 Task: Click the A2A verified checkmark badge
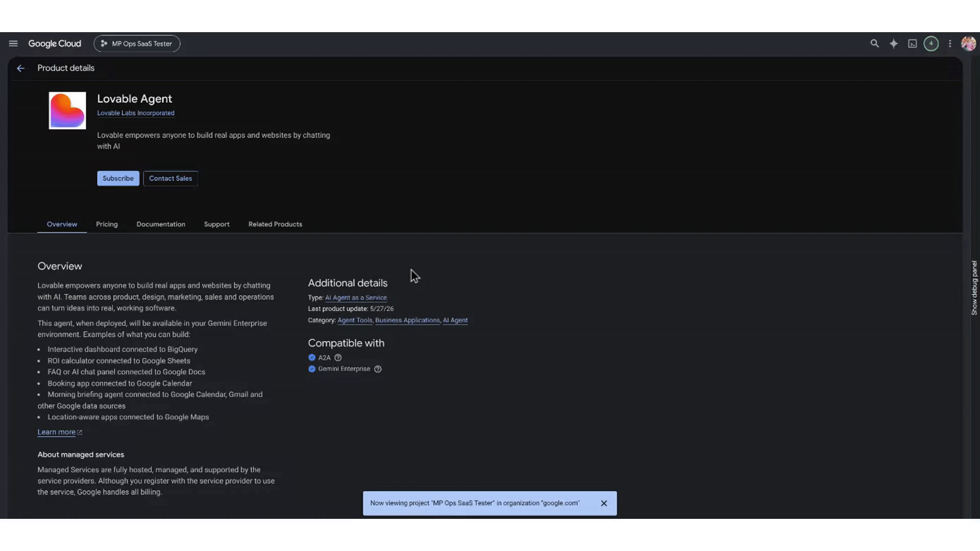pyautogui.click(x=312, y=358)
